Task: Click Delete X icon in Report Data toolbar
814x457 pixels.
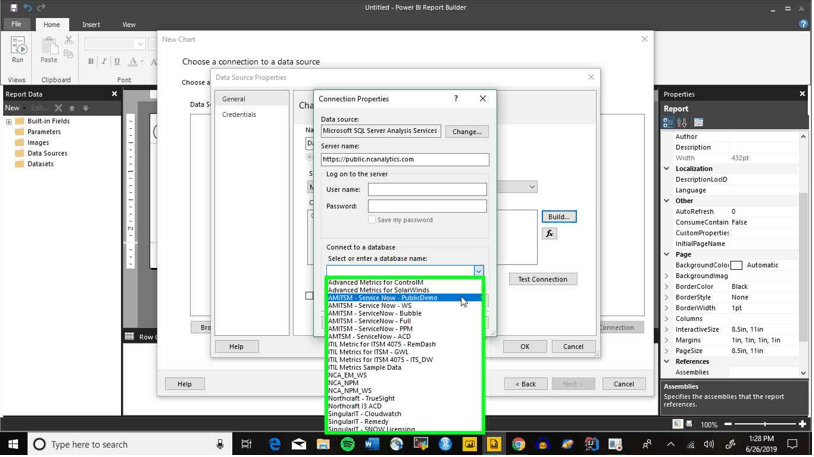Action: 58,108
